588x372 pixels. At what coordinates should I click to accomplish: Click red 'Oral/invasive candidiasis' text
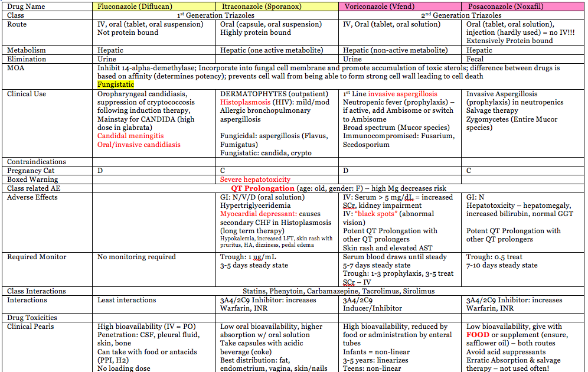point(139,145)
